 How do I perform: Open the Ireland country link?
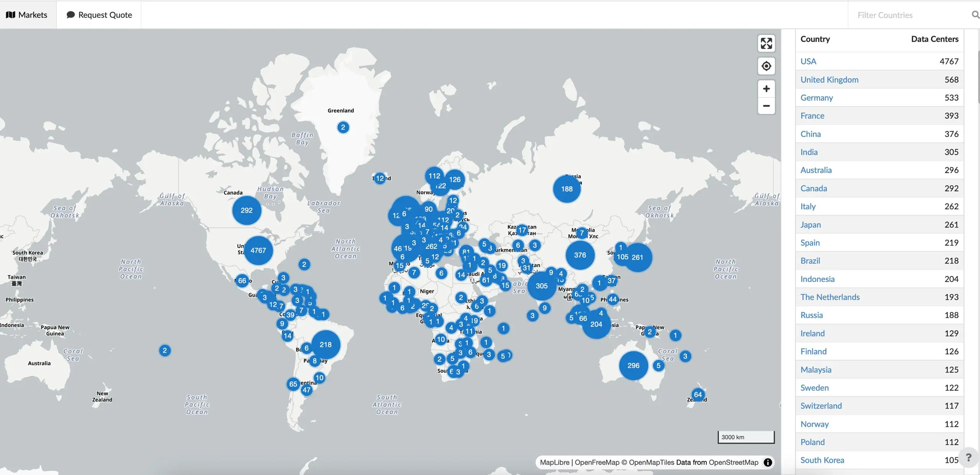[812, 334]
